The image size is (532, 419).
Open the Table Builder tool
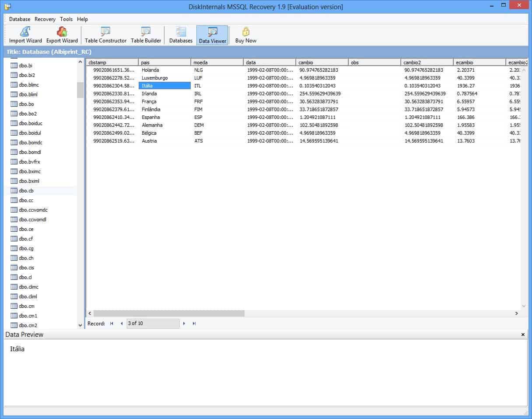[146, 35]
